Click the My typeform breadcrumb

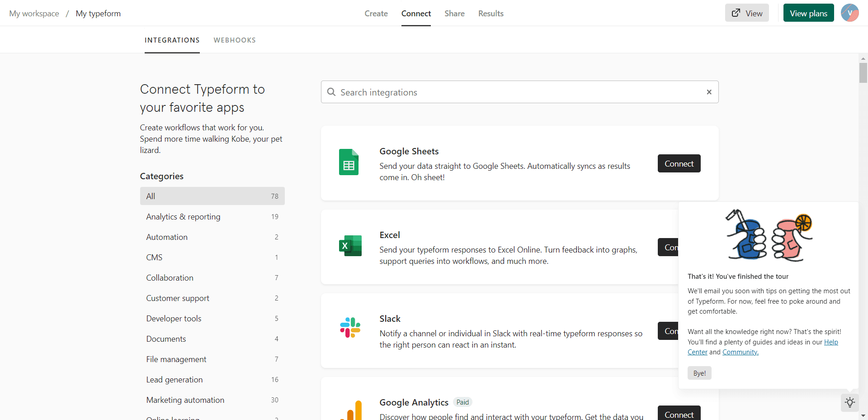[98, 14]
